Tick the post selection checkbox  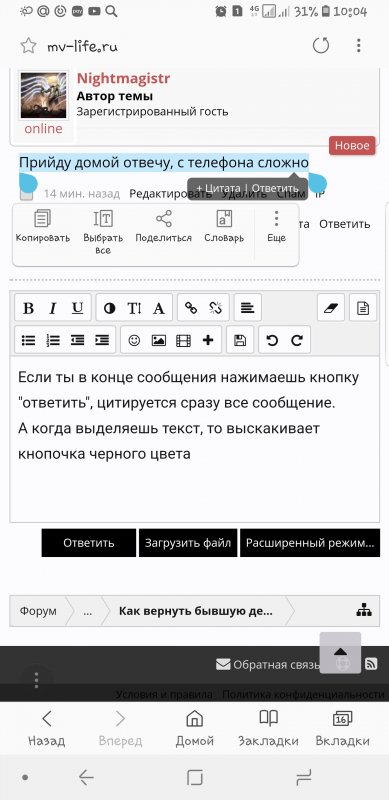(26, 194)
